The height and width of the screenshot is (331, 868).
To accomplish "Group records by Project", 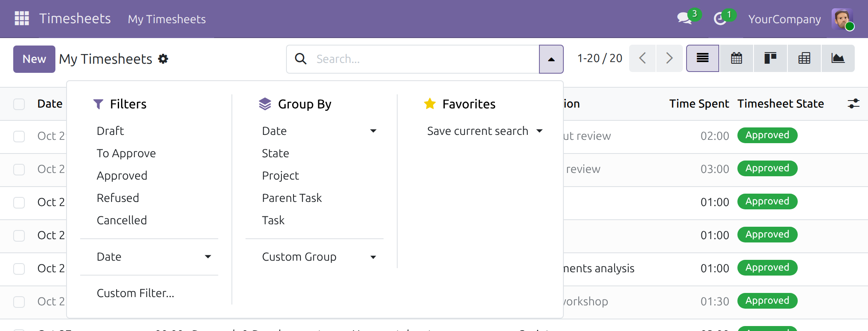I will click(x=280, y=175).
